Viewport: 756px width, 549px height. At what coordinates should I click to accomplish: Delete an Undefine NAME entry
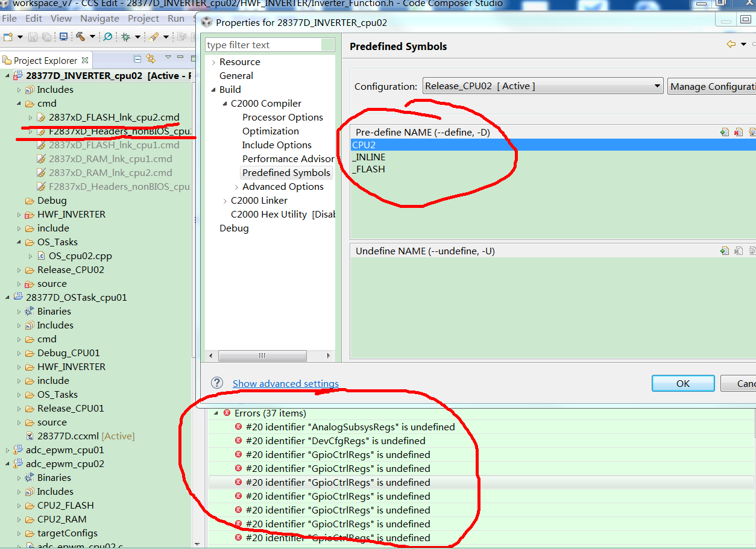pos(739,251)
